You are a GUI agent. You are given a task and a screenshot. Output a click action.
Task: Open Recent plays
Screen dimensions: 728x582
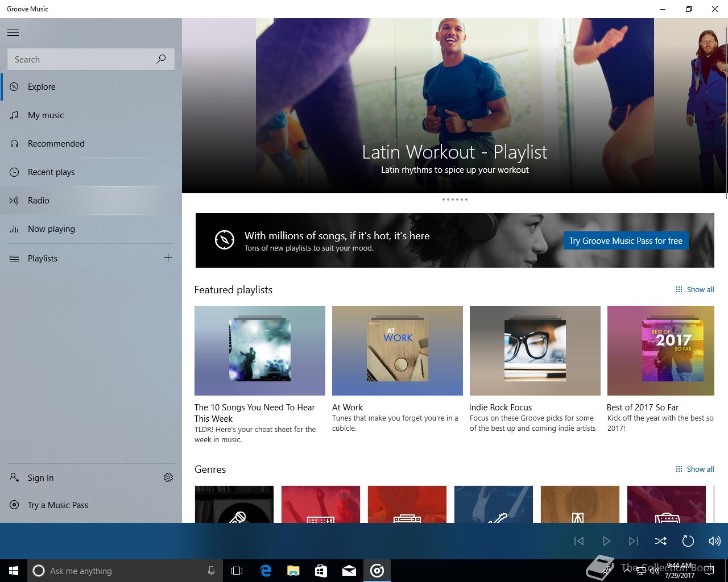coord(91,172)
